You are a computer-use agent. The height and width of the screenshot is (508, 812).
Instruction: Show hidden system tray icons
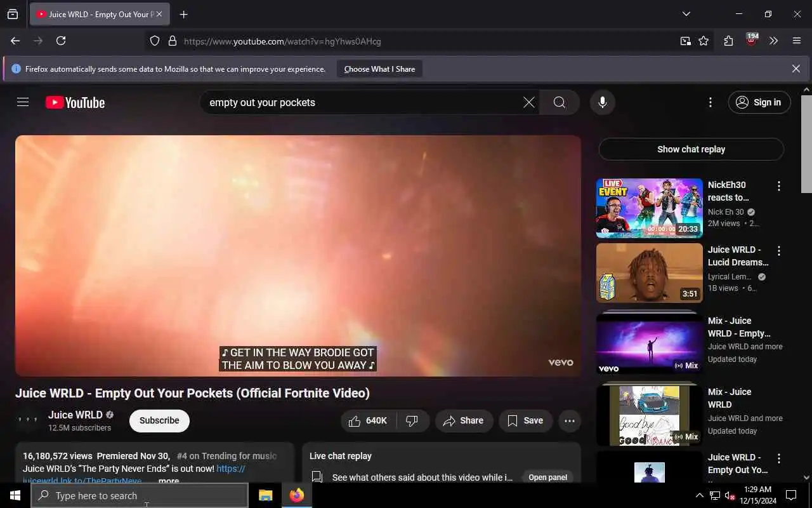point(699,495)
